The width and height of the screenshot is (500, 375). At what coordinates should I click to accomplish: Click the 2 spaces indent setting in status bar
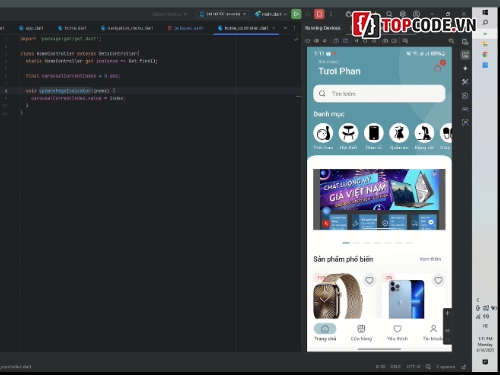tap(445, 367)
